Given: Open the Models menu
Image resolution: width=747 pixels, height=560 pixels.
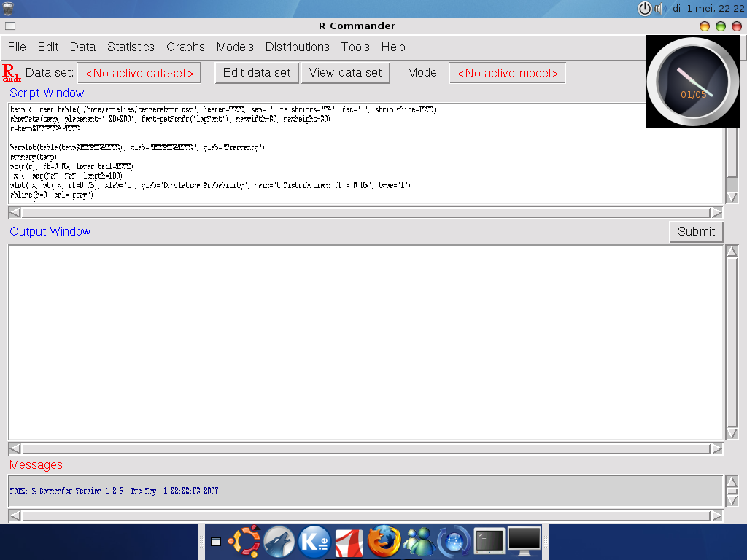Looking at the screenshot, I should [235, 47].
